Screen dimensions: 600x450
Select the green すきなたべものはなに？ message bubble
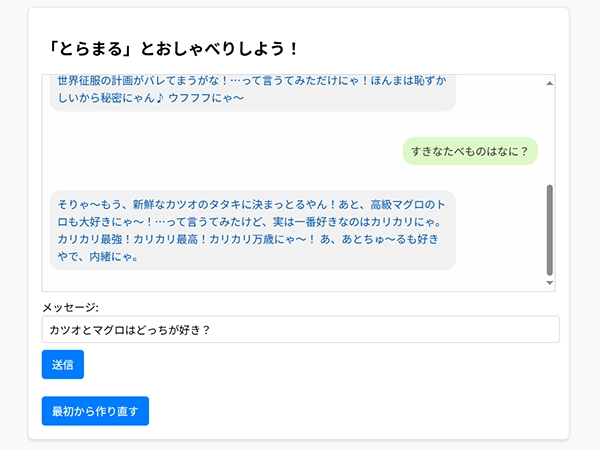pos(470,151)
